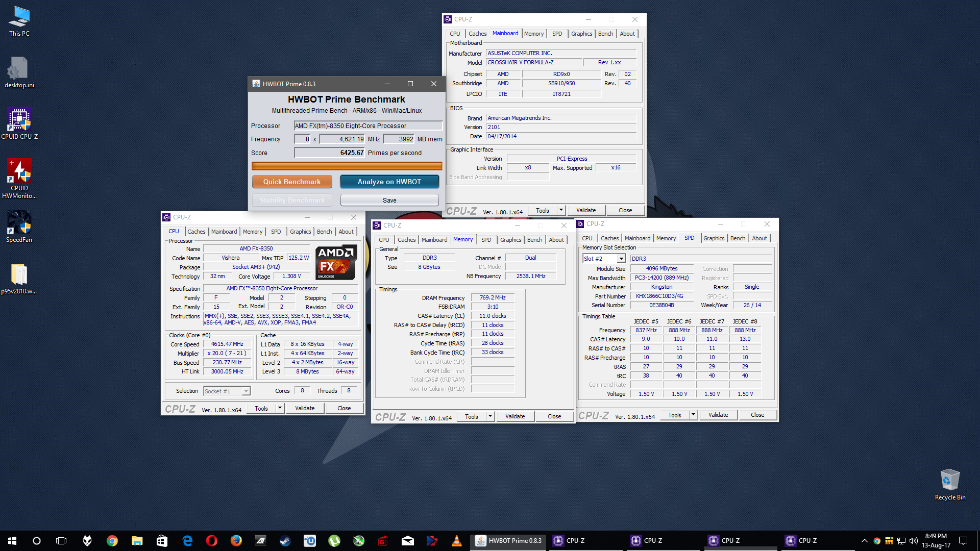The image size is (980, 551).
Task: Launch Microsoft Edge from taskbar
Action: [187, 541]
